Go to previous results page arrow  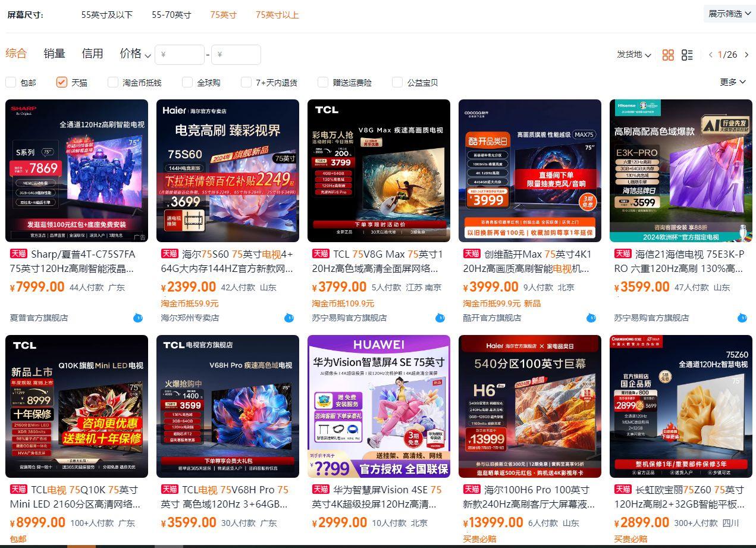710,55
